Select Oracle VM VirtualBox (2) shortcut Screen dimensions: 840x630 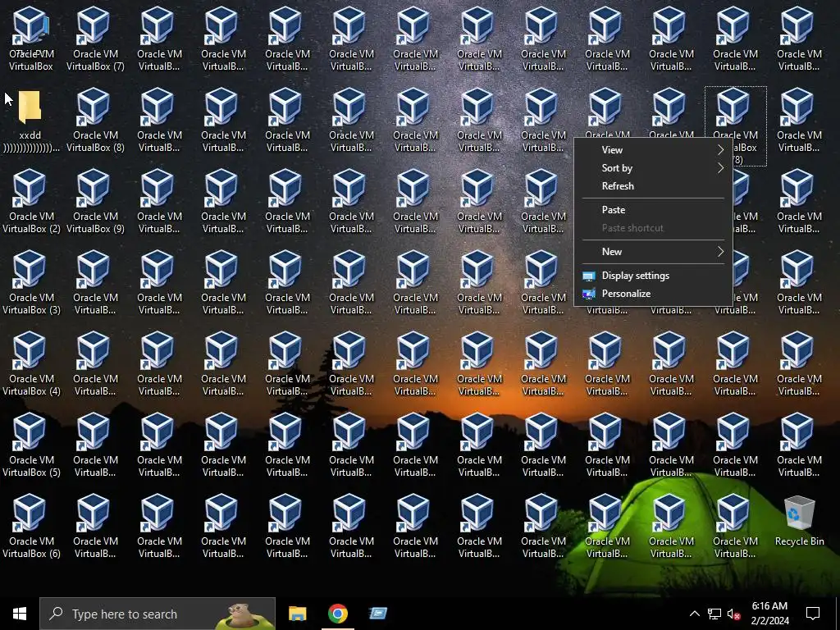coord(31,202)
